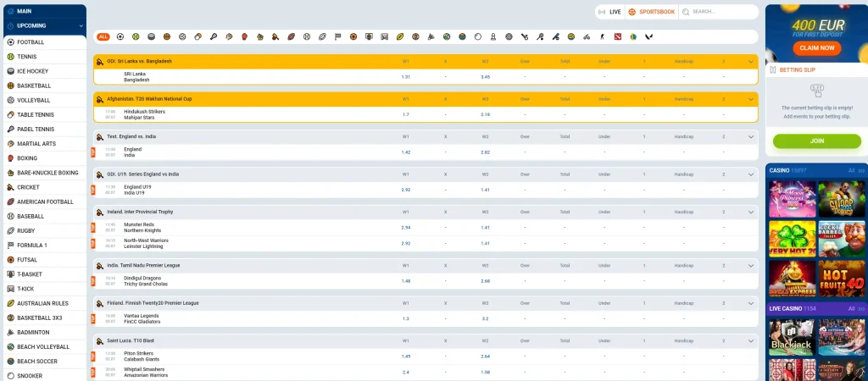
Task: Open Table Tennis in the sidebar list
Action: 45,115
